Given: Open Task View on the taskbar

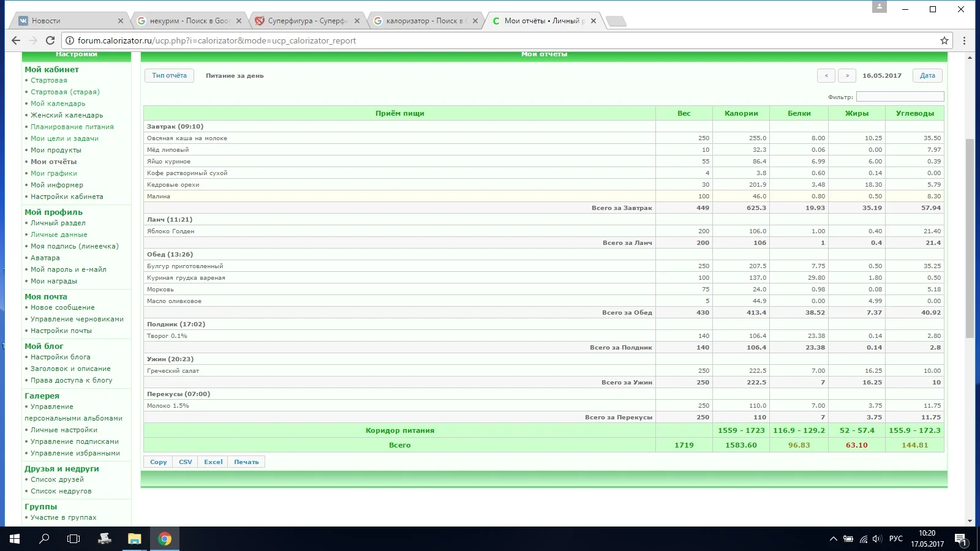Looking at the screenshot, I should pyautogui.click(x=73, y=539).
